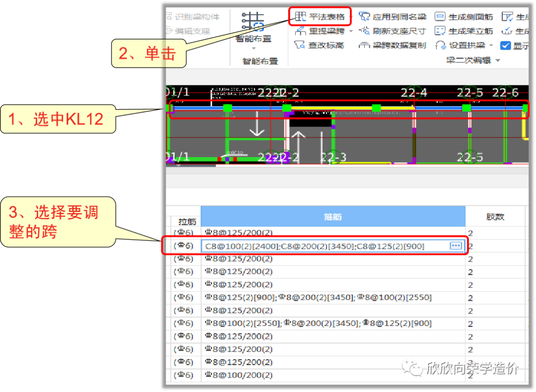The width and height of the screenshot is (536, 392).
Task: Select the 8@100/200(2) stirrup cell
Action: coord(333,375)
